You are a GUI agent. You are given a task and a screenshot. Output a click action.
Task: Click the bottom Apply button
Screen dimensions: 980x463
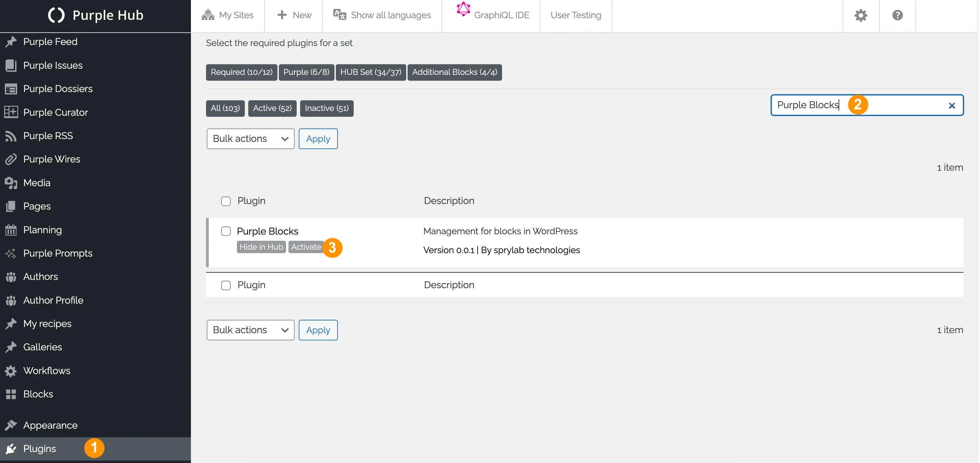pyautogui.click(x=318, y=330)
